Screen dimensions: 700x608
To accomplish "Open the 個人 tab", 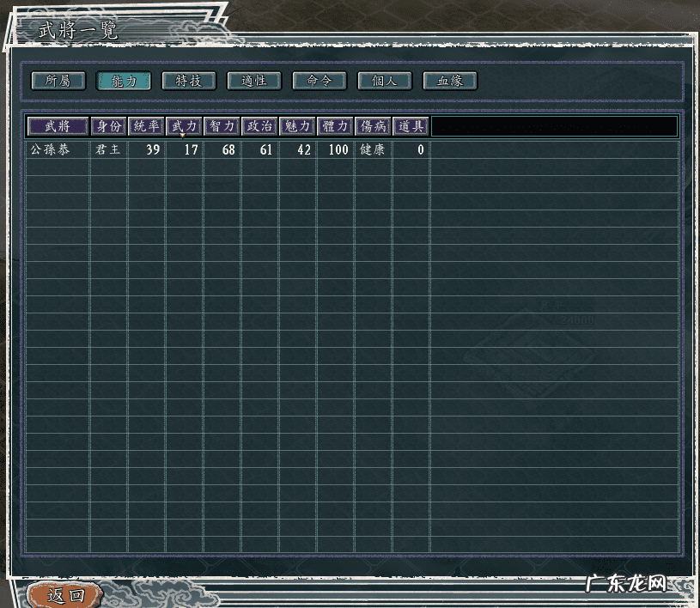I will click(x=385, y=81).
